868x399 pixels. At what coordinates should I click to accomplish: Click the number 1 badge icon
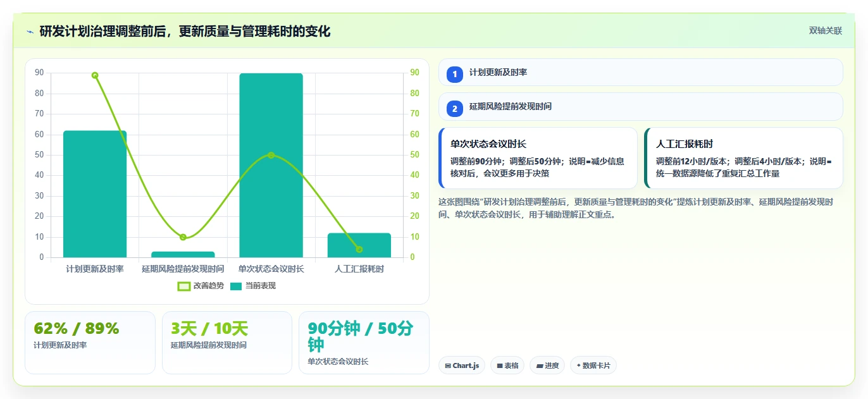454,74
